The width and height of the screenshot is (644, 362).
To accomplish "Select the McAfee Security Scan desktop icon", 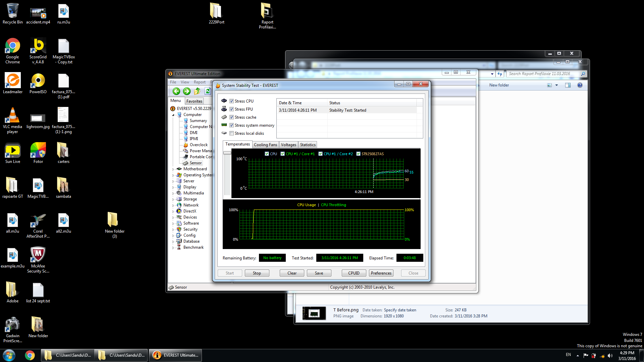I will point(38,260).
